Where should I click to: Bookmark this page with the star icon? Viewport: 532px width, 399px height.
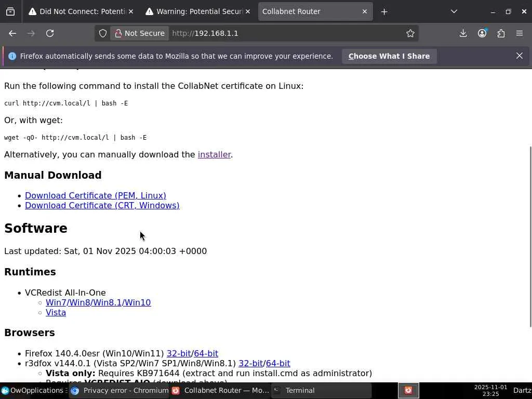pyautogui.click(x=410, y=33)
